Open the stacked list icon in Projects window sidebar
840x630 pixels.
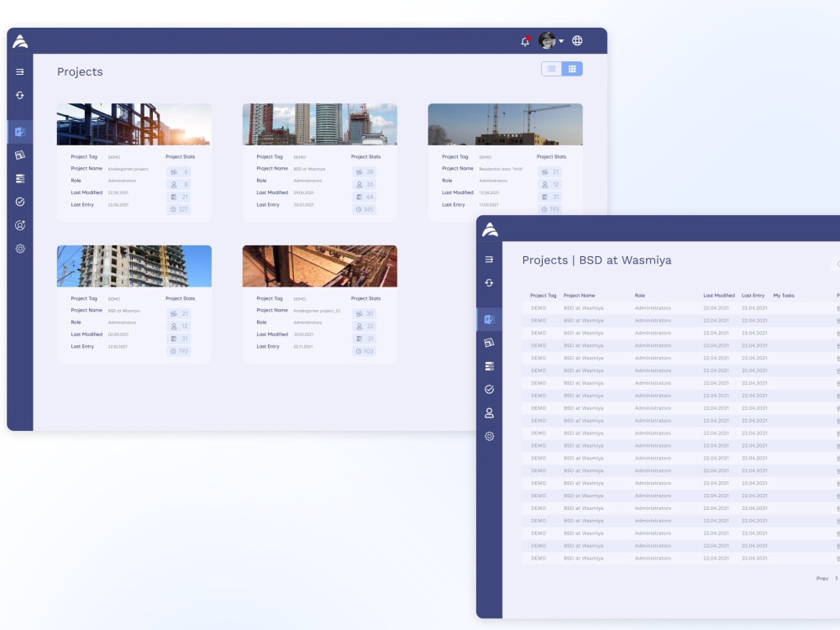[20, 178]
